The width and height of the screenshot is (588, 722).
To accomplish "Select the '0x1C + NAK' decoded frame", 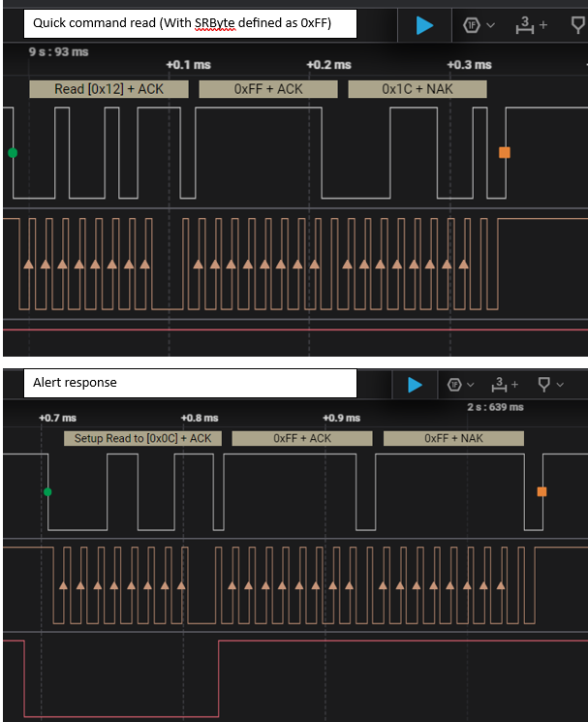I will point(418,89).
